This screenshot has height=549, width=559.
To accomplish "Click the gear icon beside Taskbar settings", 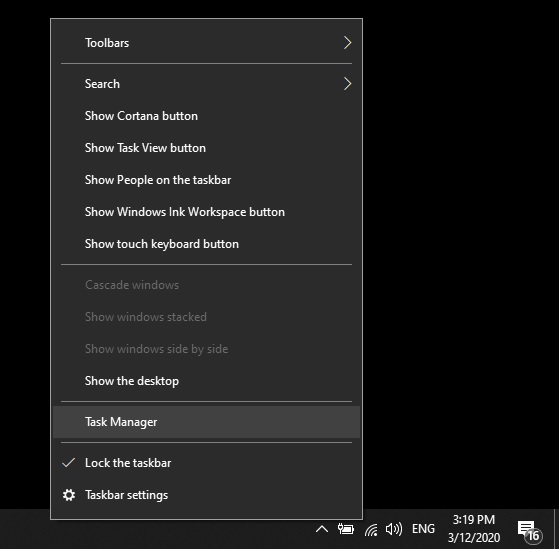I will (69, 495).
